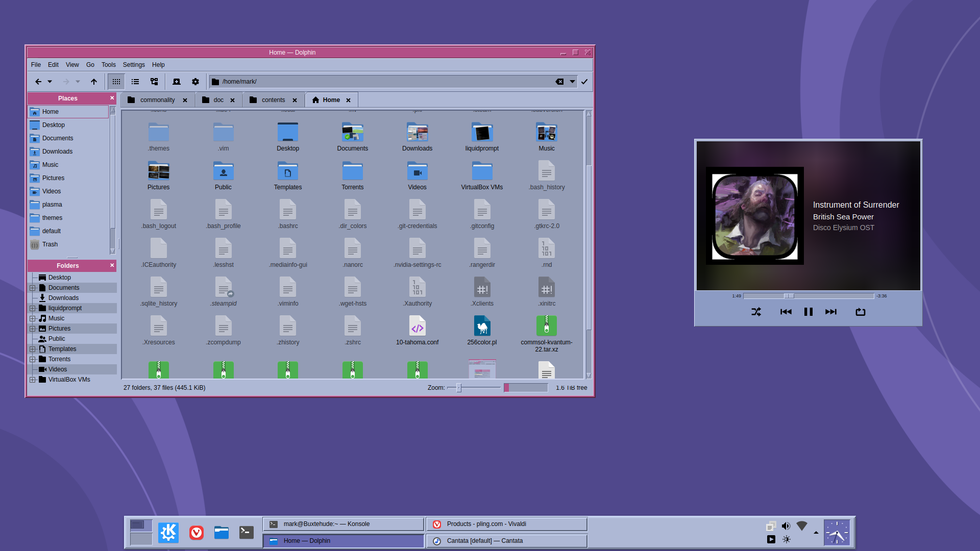This screenshot has height=551, width=980.
Task: Skip to previous track in player
Action: coord(786,312)
